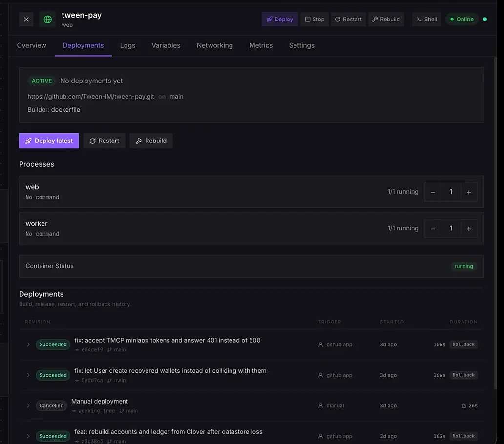Click the Succeeded badge of commit 6f4def9

[x=53, y=345]
